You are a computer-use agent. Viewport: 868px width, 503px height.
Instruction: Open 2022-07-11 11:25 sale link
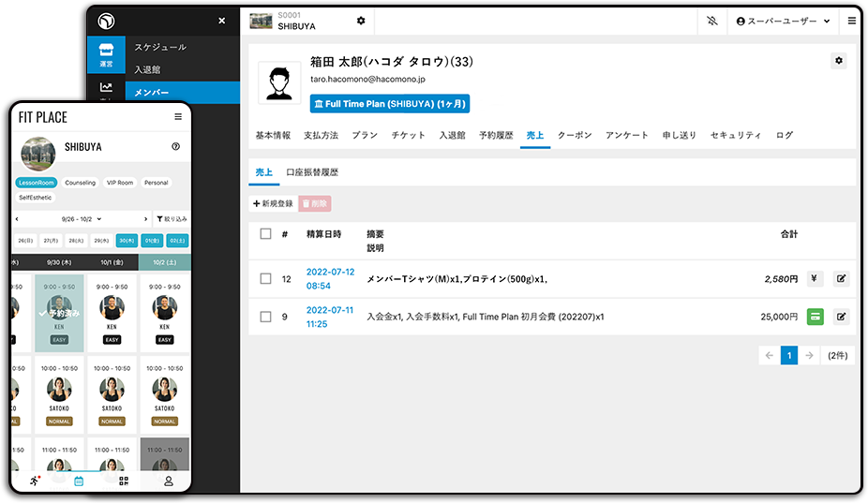coord(329,317)
